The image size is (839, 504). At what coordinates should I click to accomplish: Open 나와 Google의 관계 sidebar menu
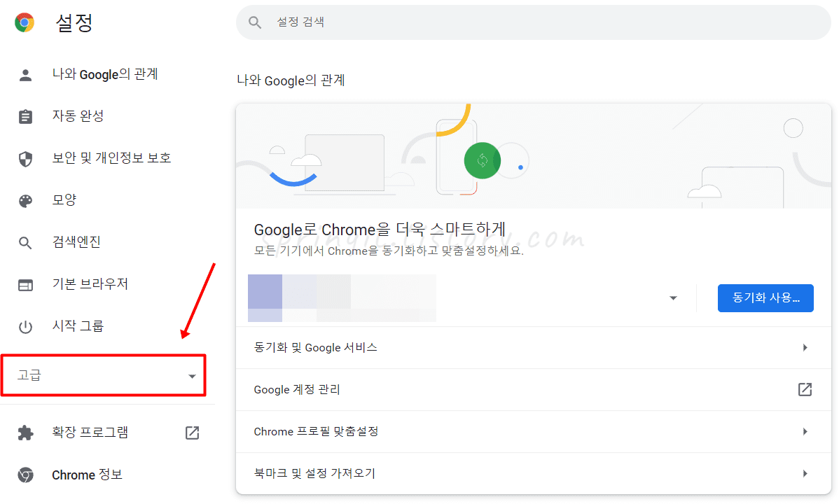click(105, 74)
